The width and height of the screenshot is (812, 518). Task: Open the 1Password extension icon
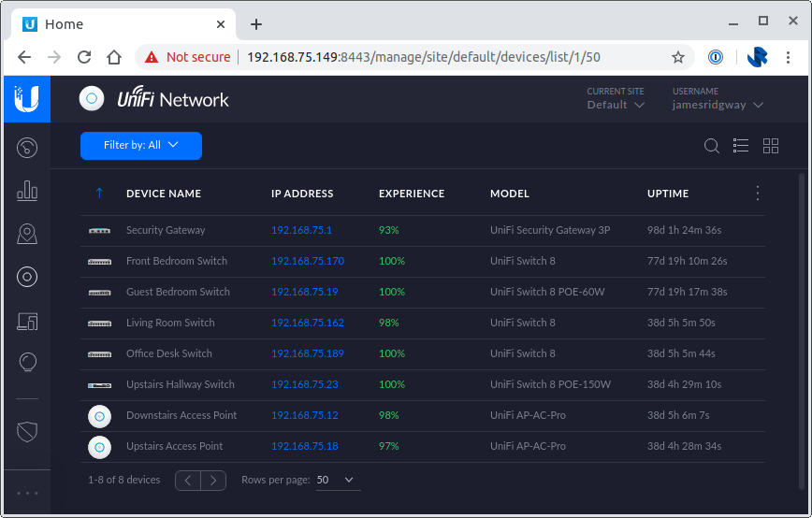716,57
